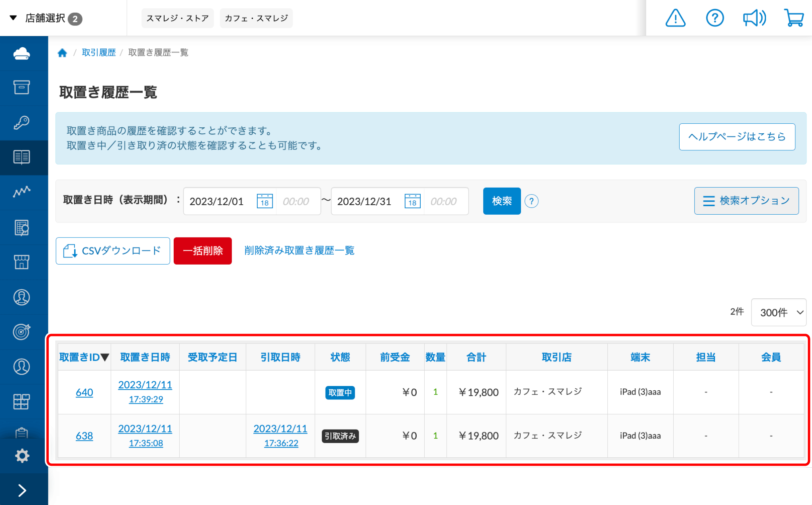Click the 引取済み status badge

pyautogui.click(x=340, y=436)
